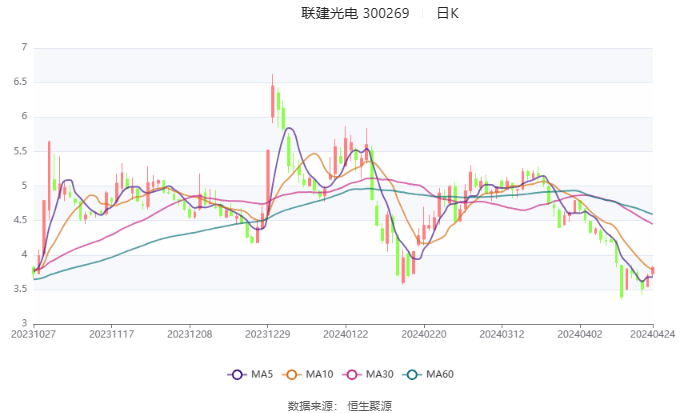Click the 联建光电 300269 stock title
The height and width of the screenshot is (413, 680).
point(355,14)
